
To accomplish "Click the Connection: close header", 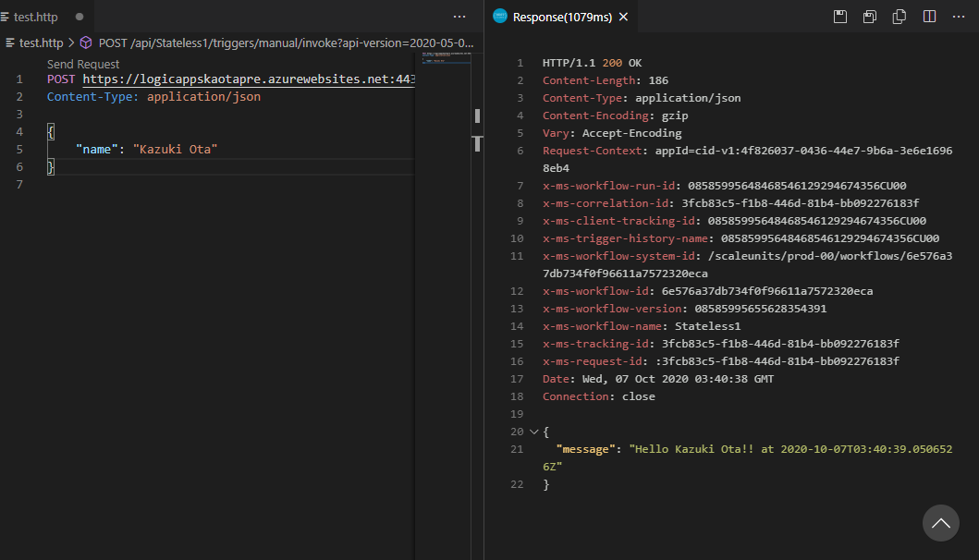I will click(599, 396).
